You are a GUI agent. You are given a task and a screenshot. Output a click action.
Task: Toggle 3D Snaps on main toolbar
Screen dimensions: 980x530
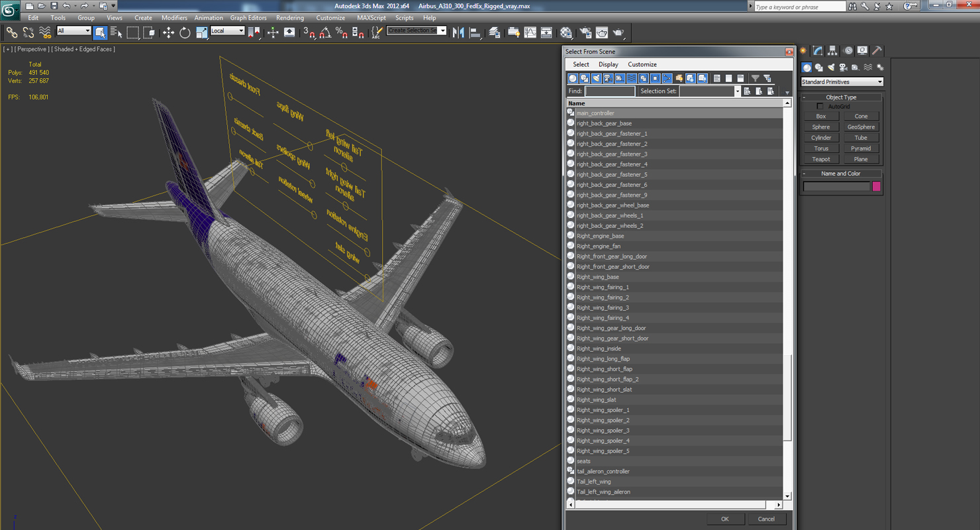(309, 32)
